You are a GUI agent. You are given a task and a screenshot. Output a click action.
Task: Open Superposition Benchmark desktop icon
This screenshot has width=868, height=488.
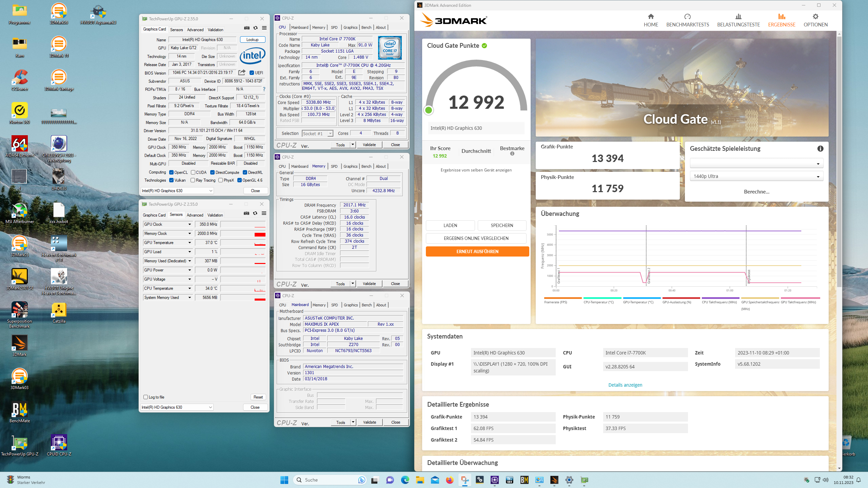coord(20,315)
